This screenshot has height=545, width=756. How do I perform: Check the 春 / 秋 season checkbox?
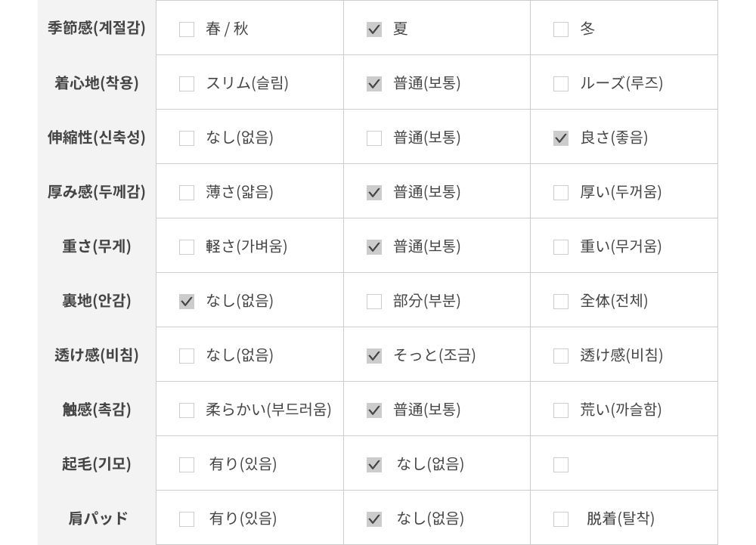[x=187, y=29]
